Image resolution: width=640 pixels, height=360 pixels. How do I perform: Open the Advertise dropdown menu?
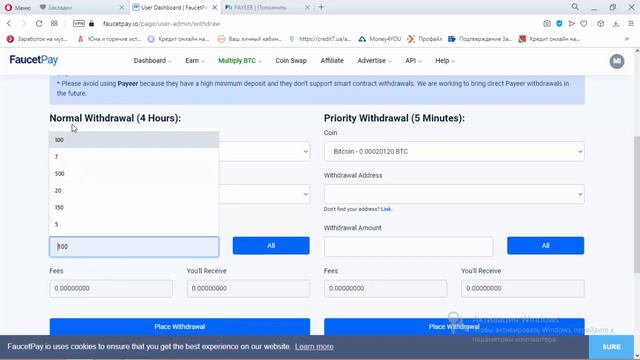[x=374, y=60]
